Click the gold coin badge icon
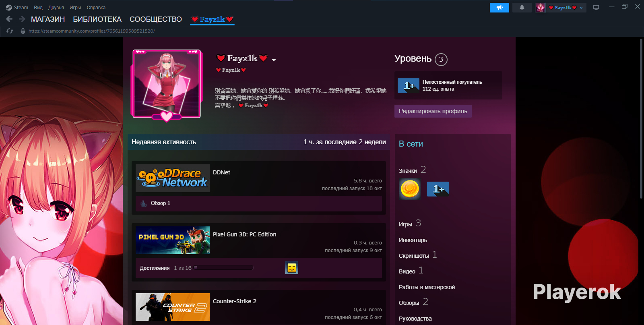 point(410,189)
